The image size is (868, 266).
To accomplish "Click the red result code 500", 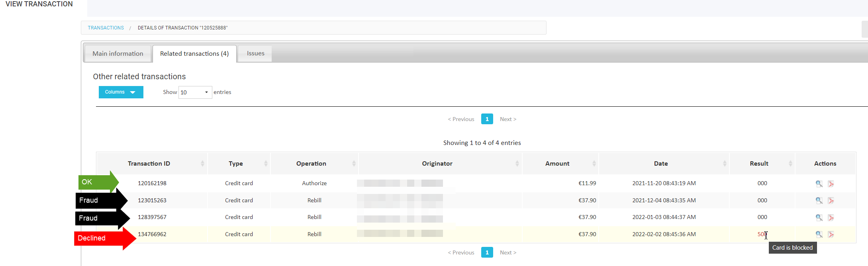I will click(x=762, y=234).
